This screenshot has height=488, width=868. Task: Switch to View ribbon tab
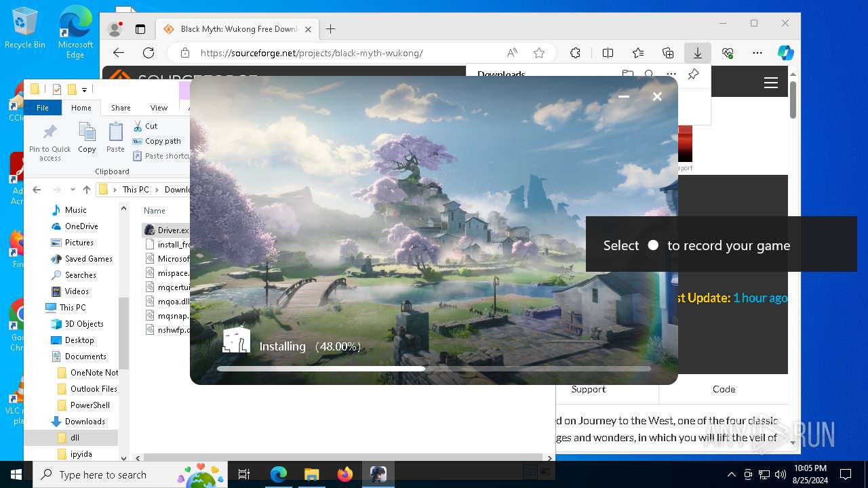159,108
